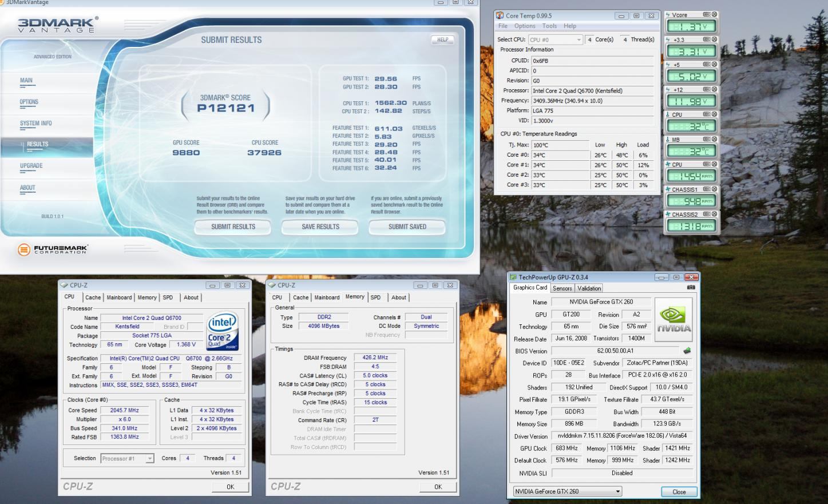Open System Info in 3DMark sidebar
Screen dimensions: 828x504
(x=35, y=124)
